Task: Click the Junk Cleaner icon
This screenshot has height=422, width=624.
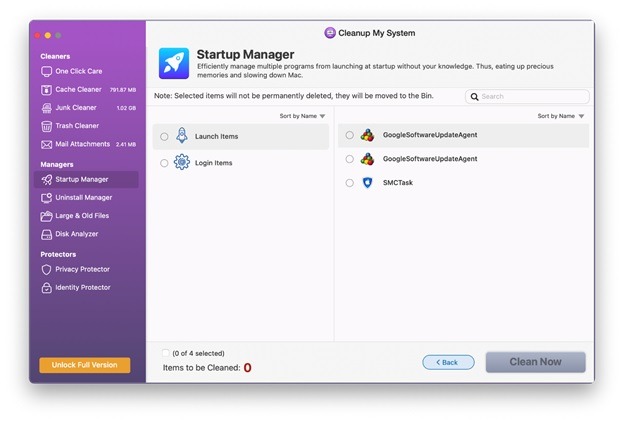Action: [x=47, y=108]
